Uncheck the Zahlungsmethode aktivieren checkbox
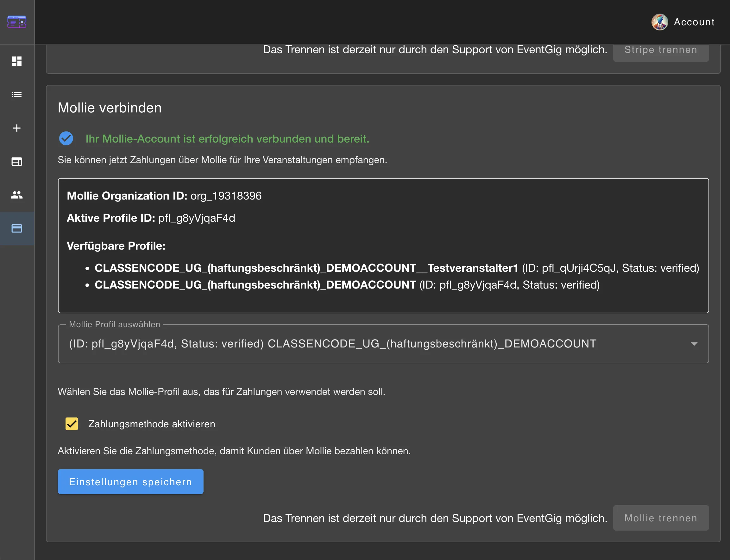 pyautogui.click(x=72, y=424)
